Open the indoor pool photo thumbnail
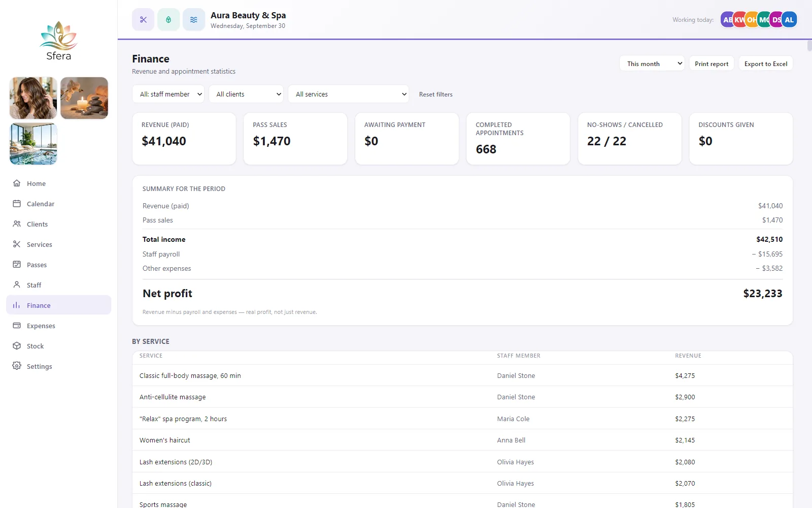Image resolution: width=812 pixels, height=508 pixels. point(33,144)
